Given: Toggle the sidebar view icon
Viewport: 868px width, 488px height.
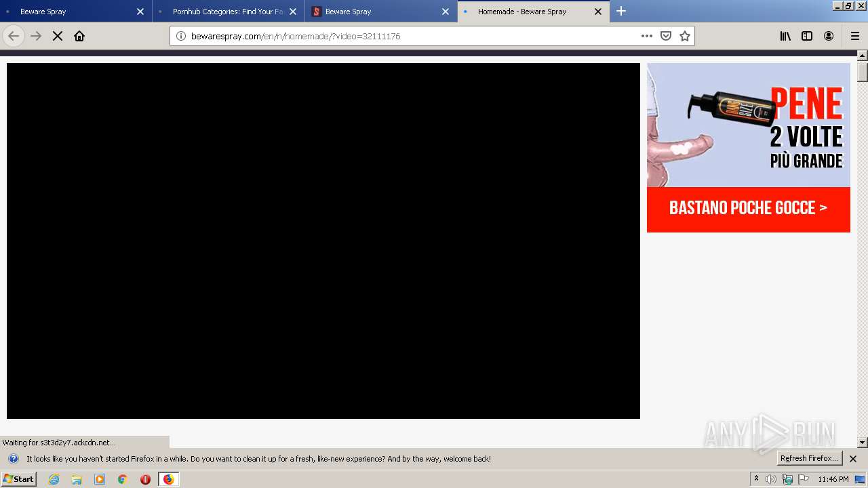Looking at the screenshot, I should tap(807, 36).
